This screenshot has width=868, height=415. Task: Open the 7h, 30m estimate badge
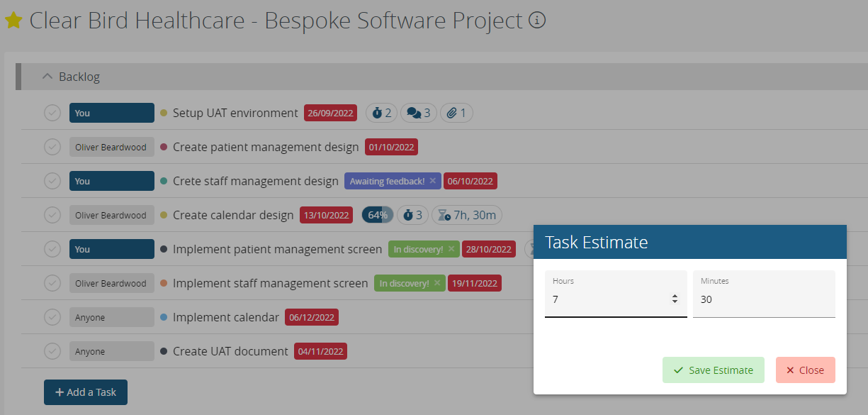coord(468,215)
